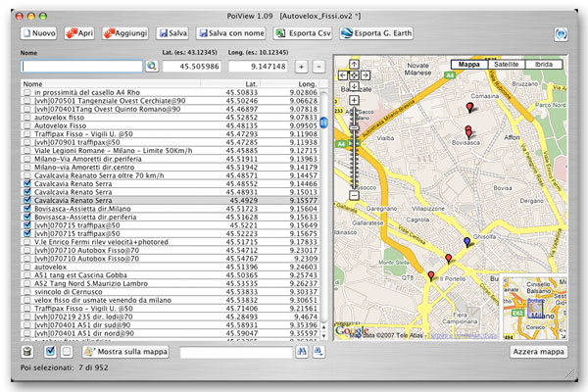Click the map zoom slider track

click(354, 150)
